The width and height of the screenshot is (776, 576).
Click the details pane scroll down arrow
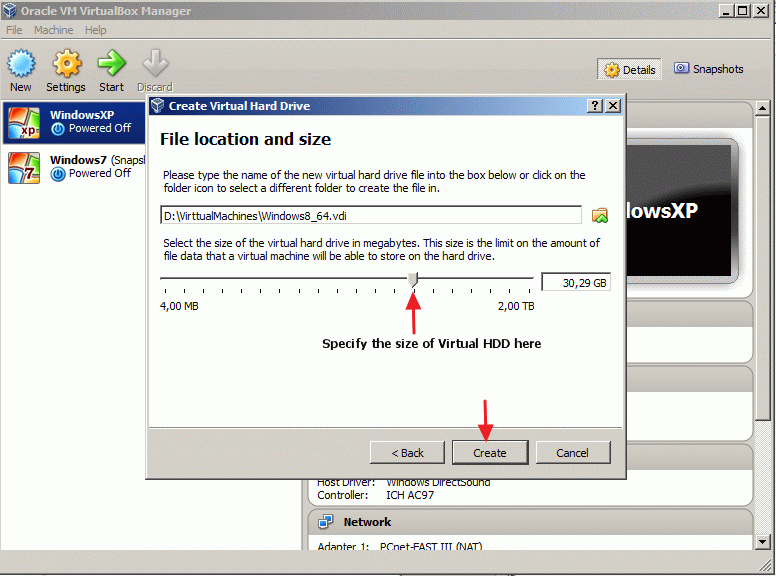(x=763, y=542)
